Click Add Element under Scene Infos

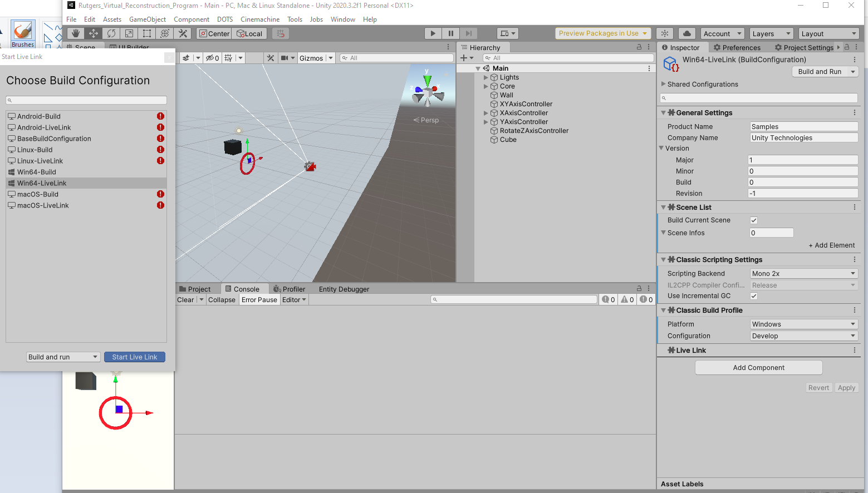[831, 245]
